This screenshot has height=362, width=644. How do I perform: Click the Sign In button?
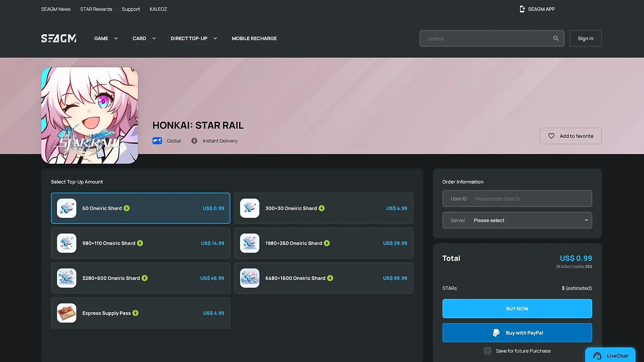[586, 39]
